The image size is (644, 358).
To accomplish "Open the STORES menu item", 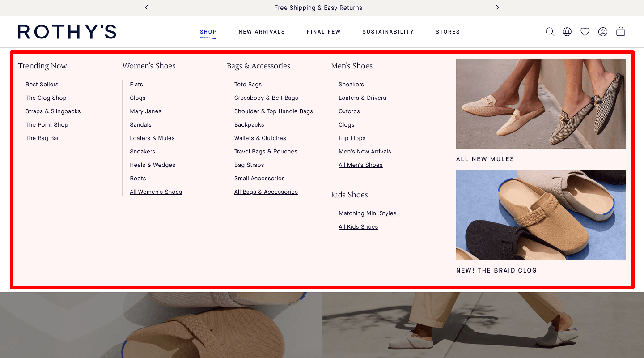I will point(447,32).
